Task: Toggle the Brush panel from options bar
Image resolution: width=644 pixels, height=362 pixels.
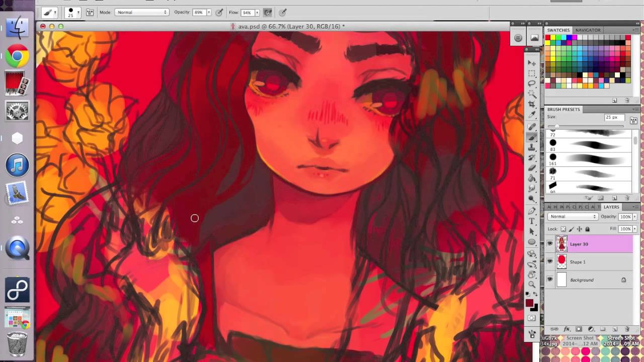Action: pos(90,13)
